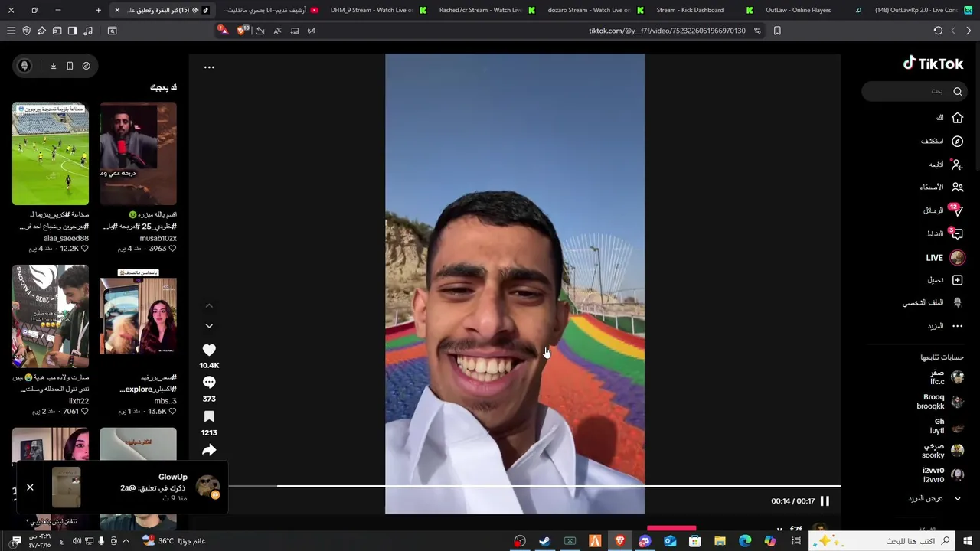Open the Profile (الملف الشخصي) item
980x551 pixels.
coord(933,303)
